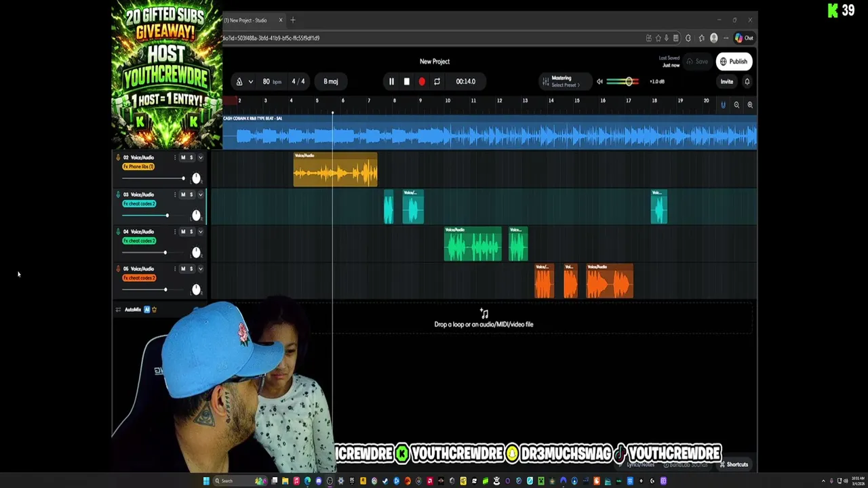Viewport: 868px width, 488px height.
Task: Expand track 05 options chevron
Action: pyautogui.click(x=200, y=269)
